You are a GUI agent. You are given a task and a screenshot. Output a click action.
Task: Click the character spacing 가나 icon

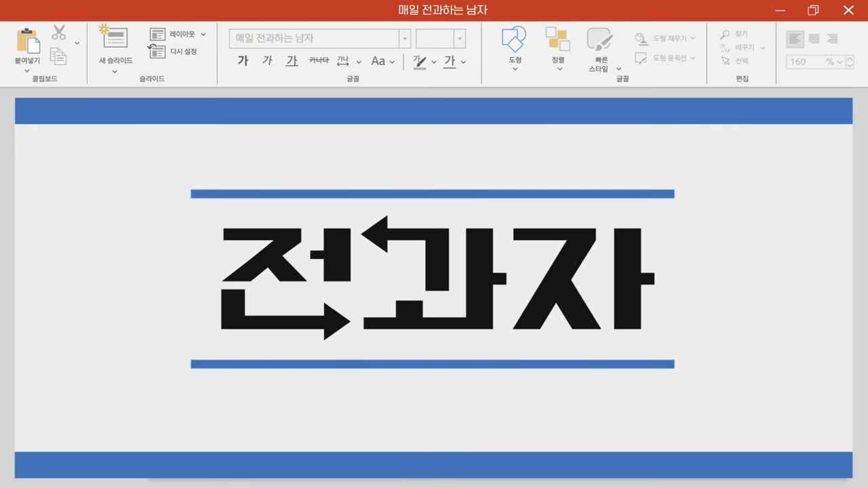point(342,61)
